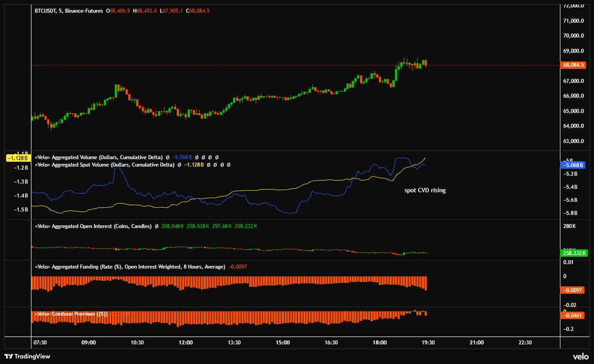Click the orange -0.0097 label on right axis
This screenshot has height=364, width=594.
tap(573, 290)
